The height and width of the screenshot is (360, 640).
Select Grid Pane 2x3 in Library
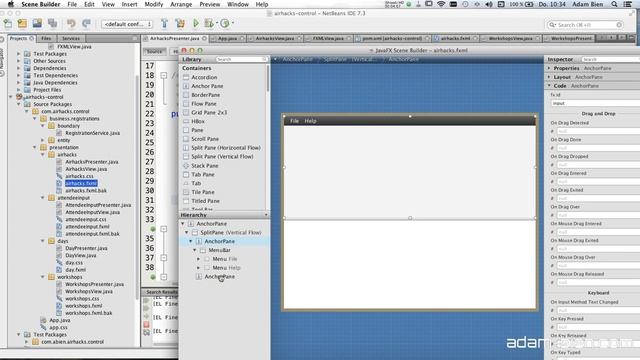(x=209, y=113)
